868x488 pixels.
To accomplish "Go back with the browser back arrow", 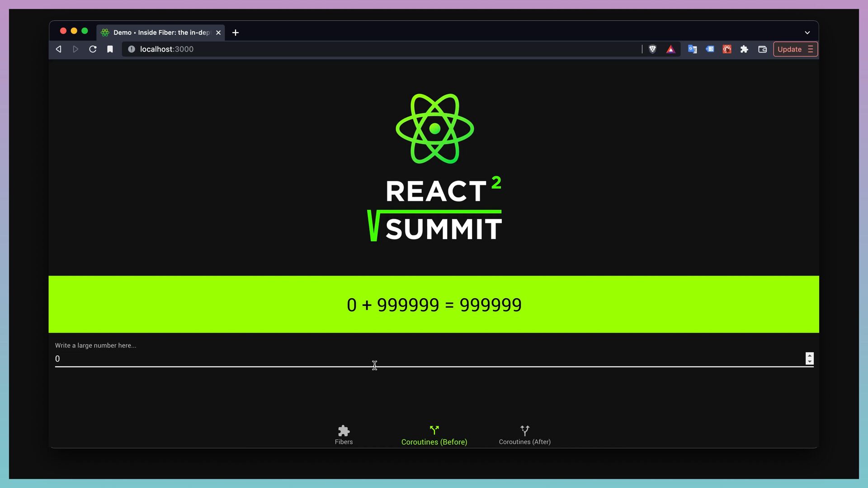I will 58,49.
